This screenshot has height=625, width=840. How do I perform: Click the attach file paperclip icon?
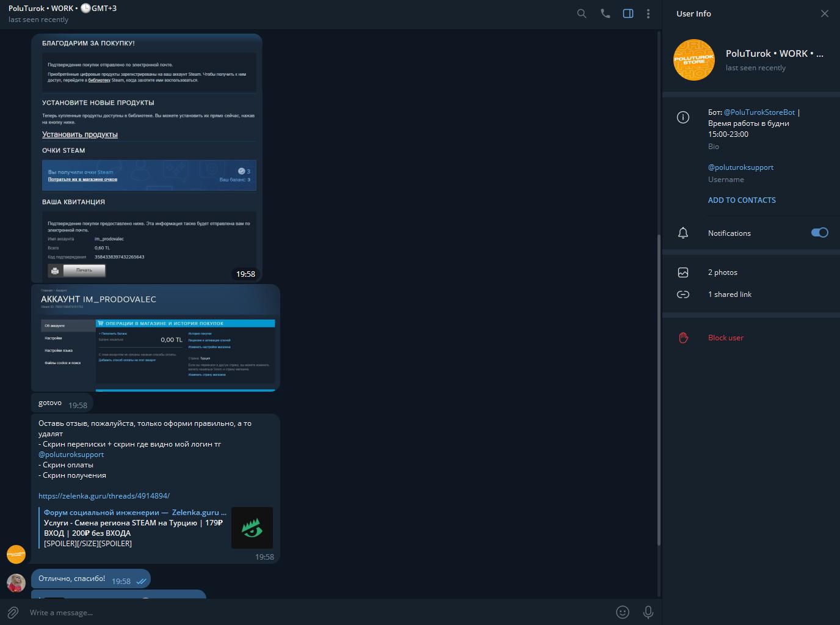coord(13,612)
